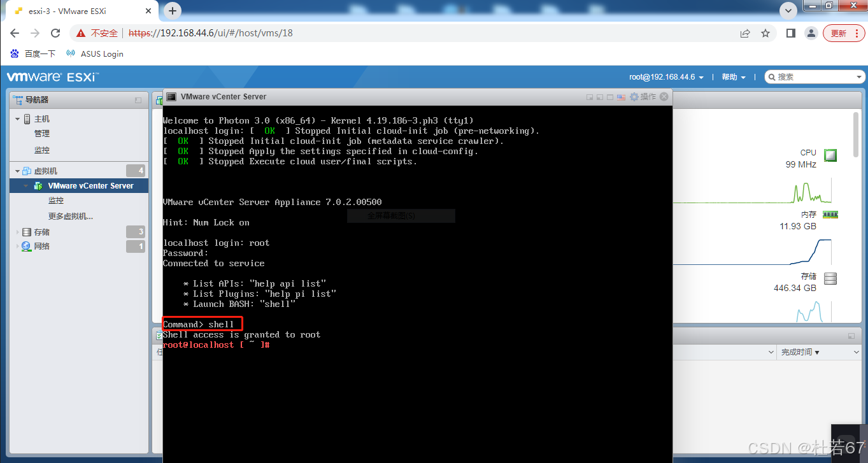Open keyboard layout via US flag icon

click(x=621, y=97)
